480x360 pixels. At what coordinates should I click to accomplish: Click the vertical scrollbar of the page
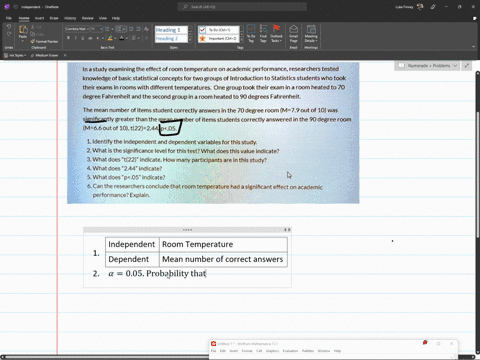[x=477, y=175]
